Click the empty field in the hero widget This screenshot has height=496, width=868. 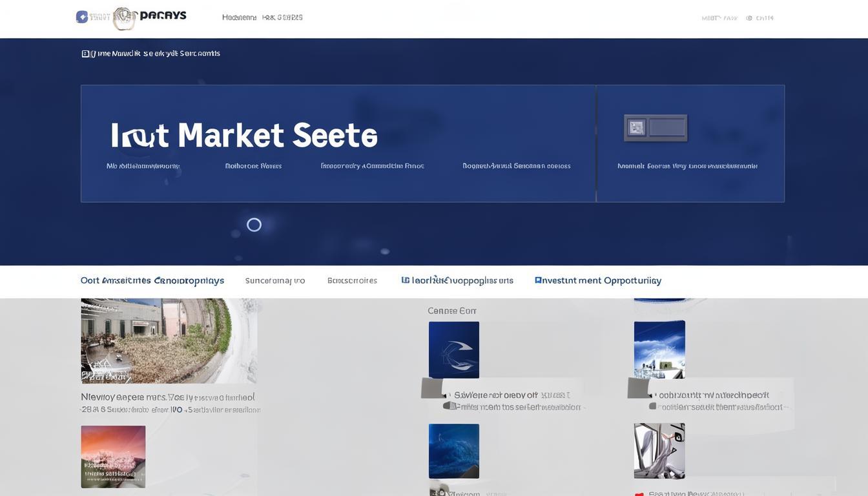666,128
